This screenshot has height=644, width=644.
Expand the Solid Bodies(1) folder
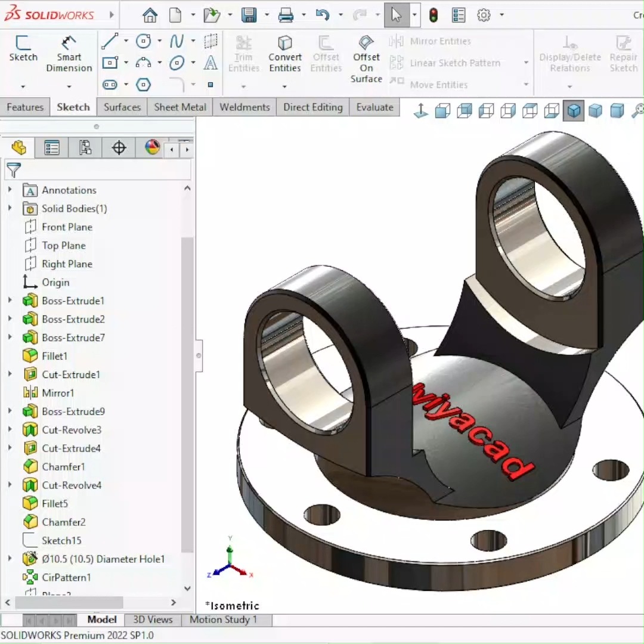10,208
